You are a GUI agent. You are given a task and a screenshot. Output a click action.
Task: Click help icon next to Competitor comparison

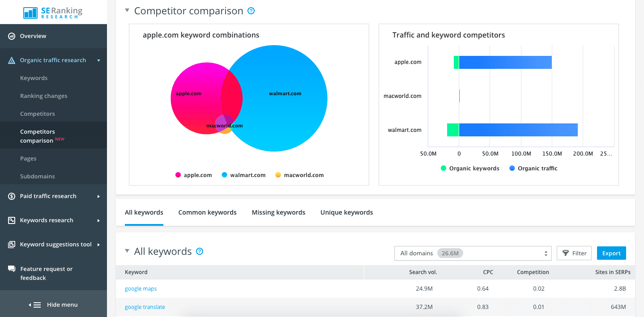251,11
